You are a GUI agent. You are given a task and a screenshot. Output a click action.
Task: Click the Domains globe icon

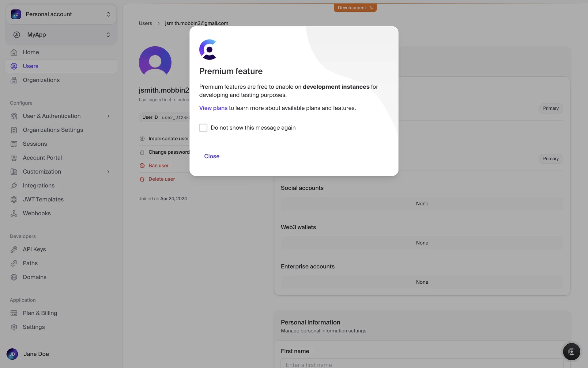point(14,277)
